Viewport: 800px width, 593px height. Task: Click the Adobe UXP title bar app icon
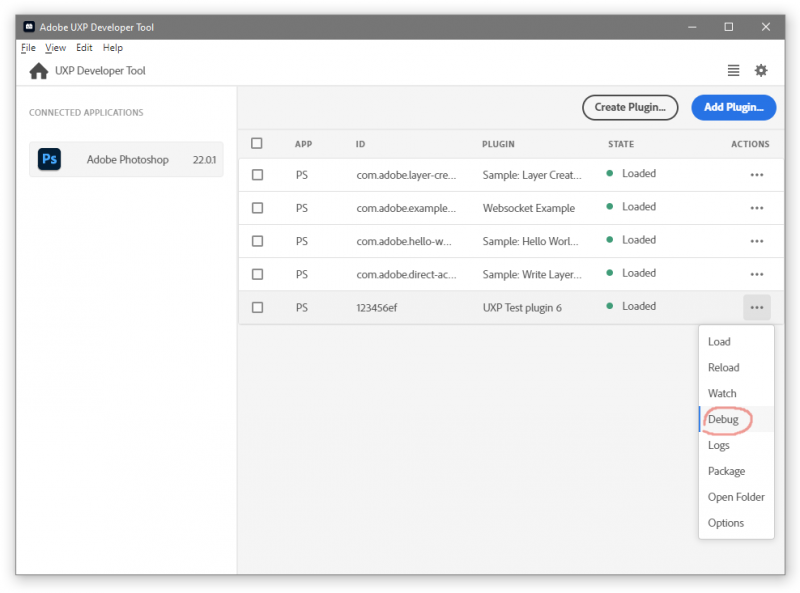coord(30,27)
